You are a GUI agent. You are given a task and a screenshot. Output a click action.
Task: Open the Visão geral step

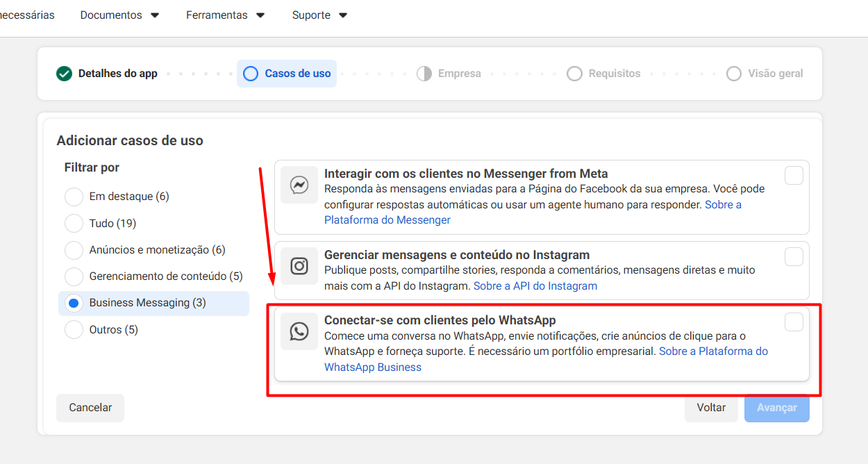pos(765,74)
